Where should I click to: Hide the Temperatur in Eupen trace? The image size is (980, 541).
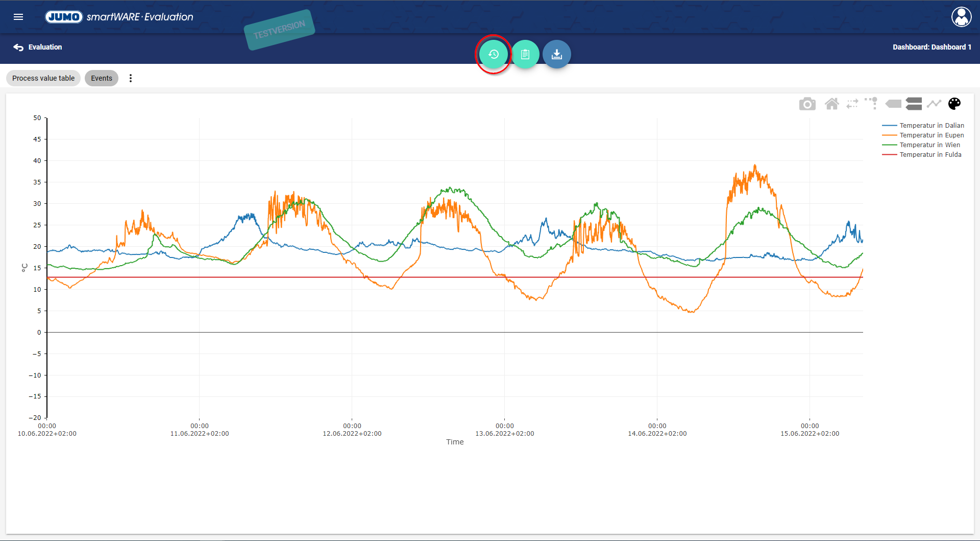[x=931, y=135]
